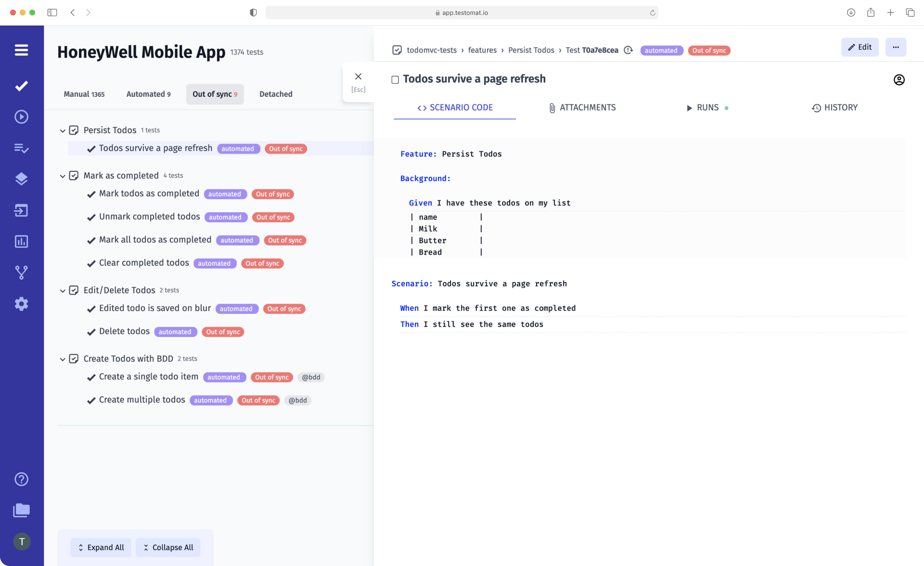Toggle the Mark as completed suite checkbox
The height and width of the screenshot is (566, 924).
click(73, 176)
